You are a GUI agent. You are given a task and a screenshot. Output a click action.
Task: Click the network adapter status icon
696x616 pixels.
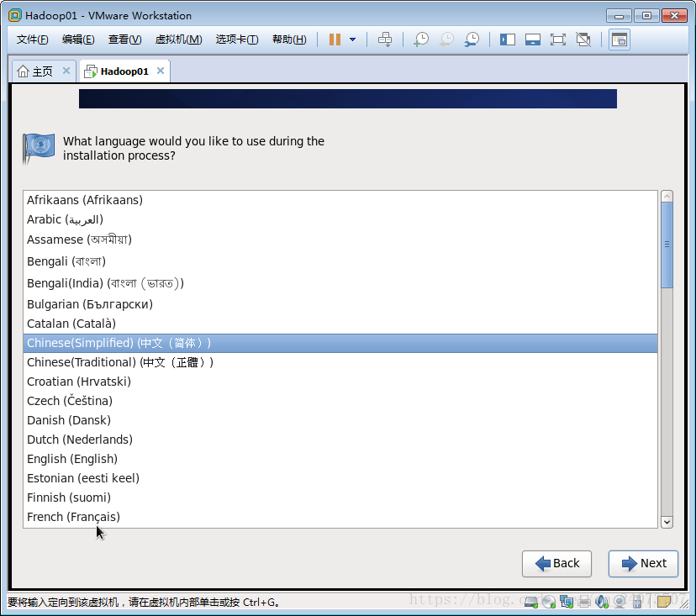[x=567, y=603]
